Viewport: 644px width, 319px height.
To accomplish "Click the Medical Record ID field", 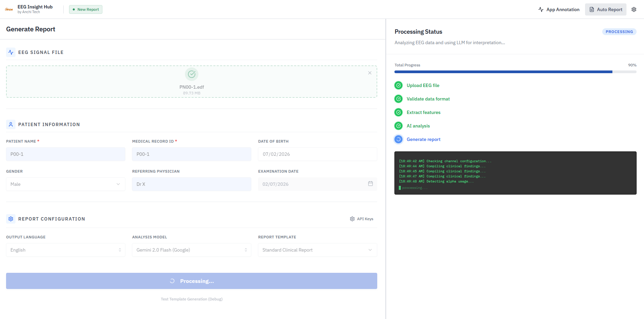I will pyautogui.click(x=192, y=154).
